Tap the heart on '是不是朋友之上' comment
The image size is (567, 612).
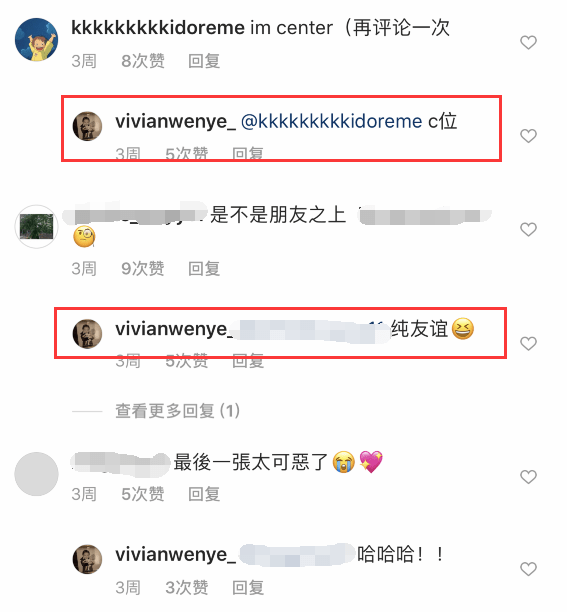[528, 229]
